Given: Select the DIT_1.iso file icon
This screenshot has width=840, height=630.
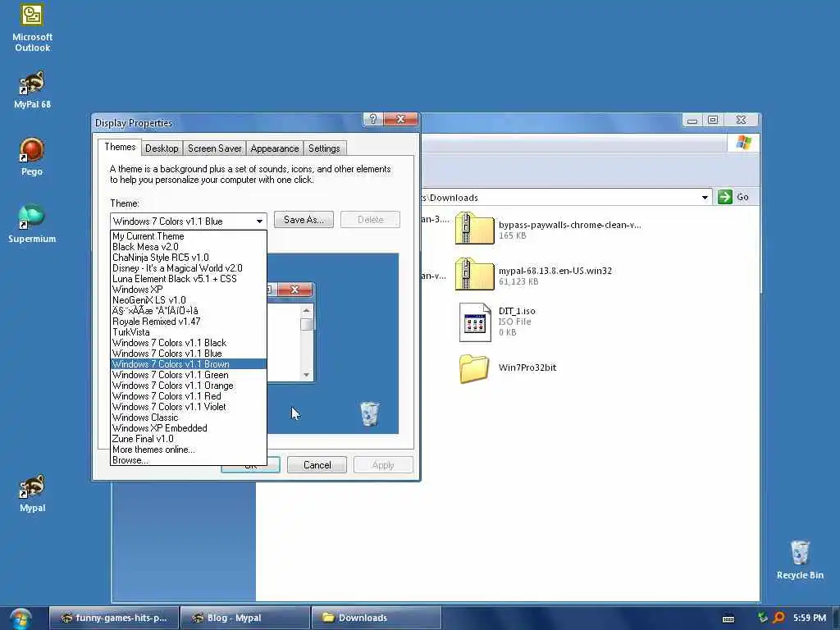Looking at the screenshot, I should (475, 322).
